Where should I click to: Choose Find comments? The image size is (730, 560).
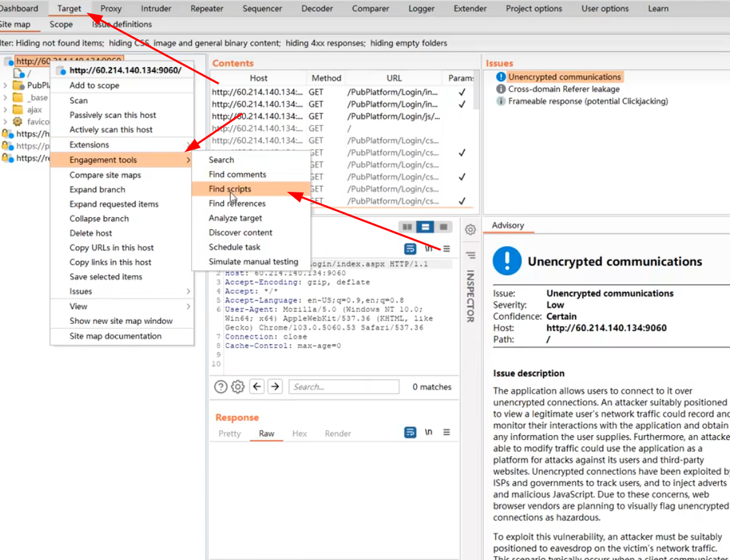coord(251,174)
